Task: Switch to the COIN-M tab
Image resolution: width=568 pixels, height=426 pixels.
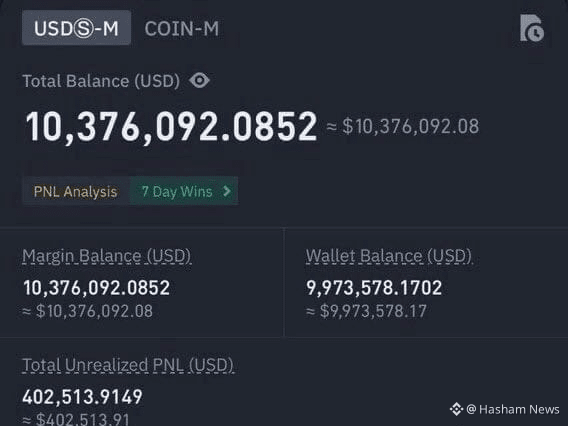Action: click(181, 29)
